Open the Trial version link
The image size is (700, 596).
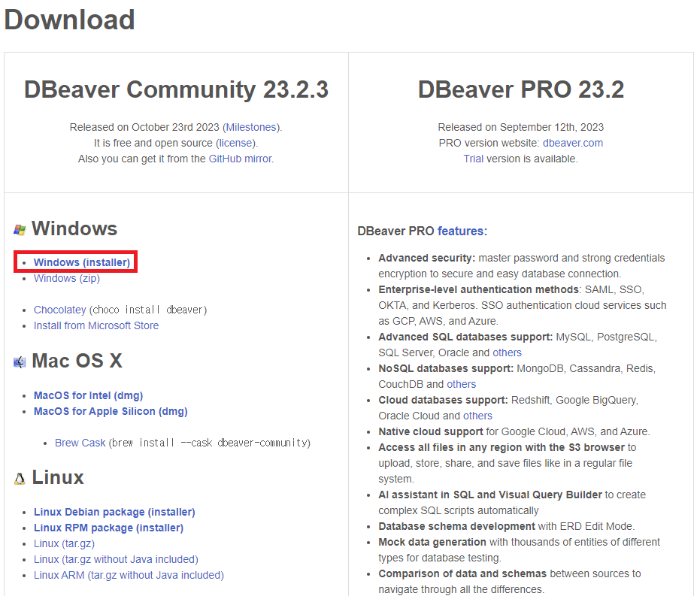473,159
